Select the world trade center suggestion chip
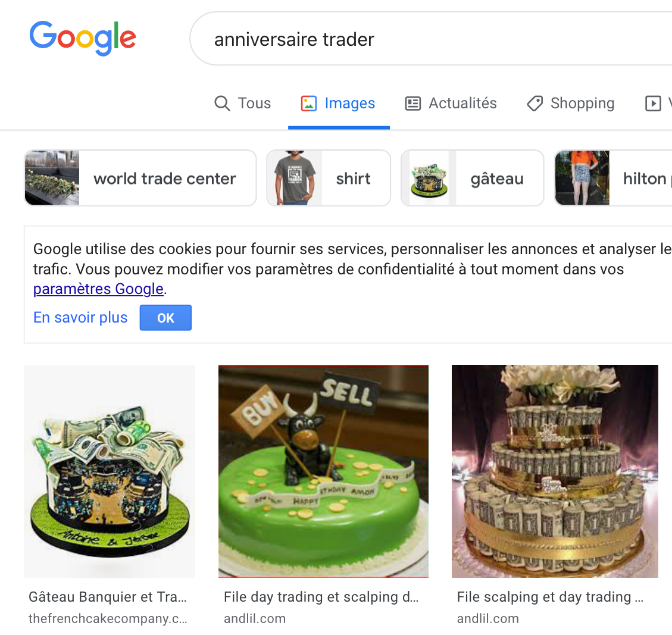 pos(140,178)
